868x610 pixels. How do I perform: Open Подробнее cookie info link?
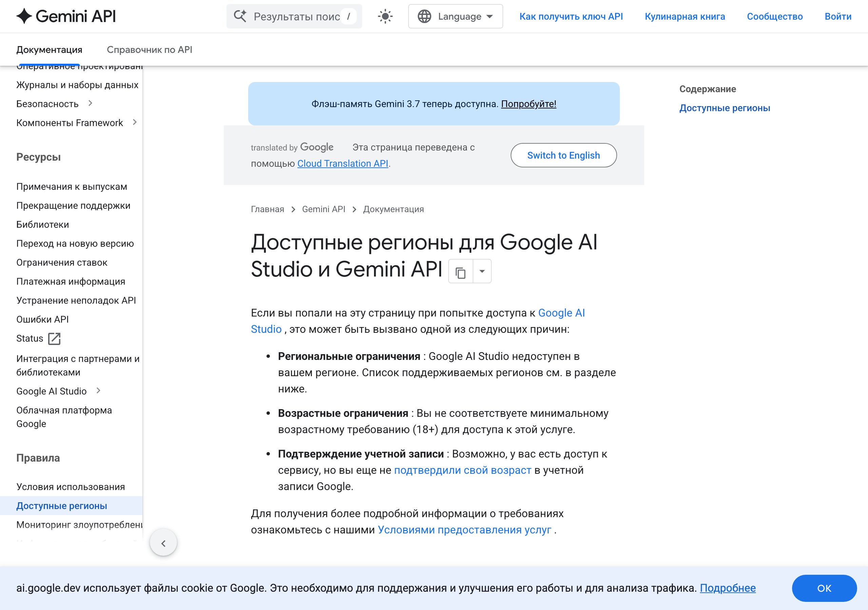[727, 588]
